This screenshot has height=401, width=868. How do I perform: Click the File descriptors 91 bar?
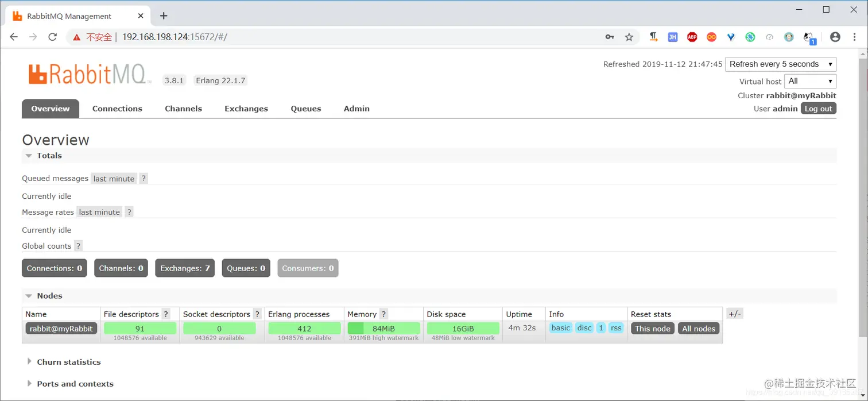pyautogui.click(x=140, y=329)
